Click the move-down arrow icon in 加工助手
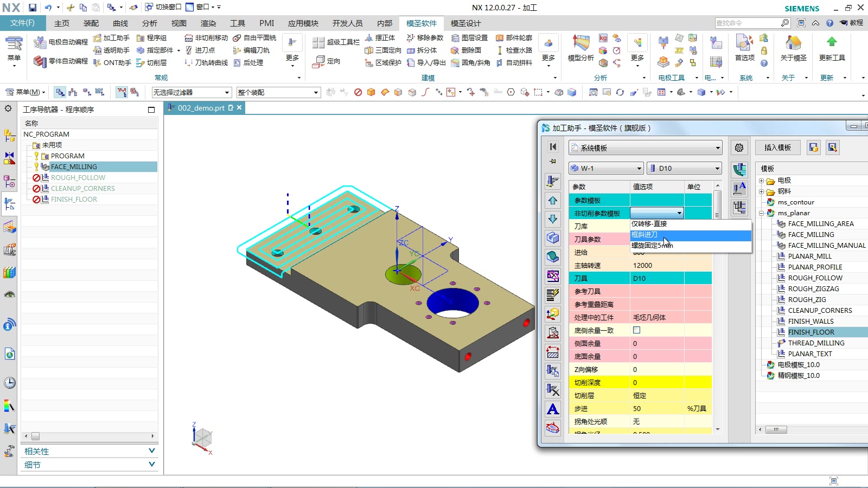This screenshot has height=488, width=868. [x=553, y=219]
